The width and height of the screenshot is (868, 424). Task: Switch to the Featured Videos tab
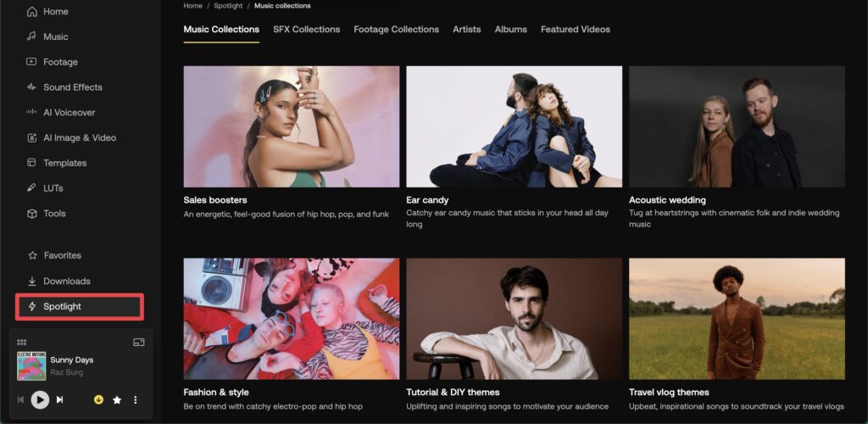[x=576, y=30]
